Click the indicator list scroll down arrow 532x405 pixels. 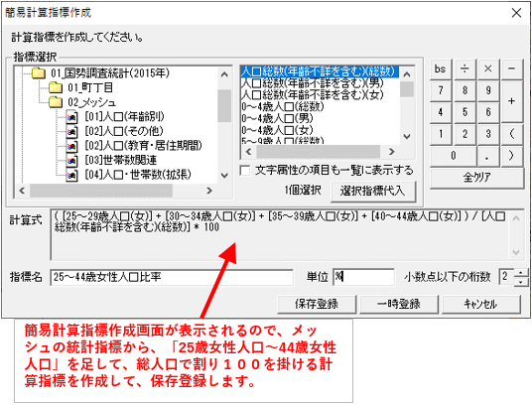pyautogui.click(x=407, y=136)
